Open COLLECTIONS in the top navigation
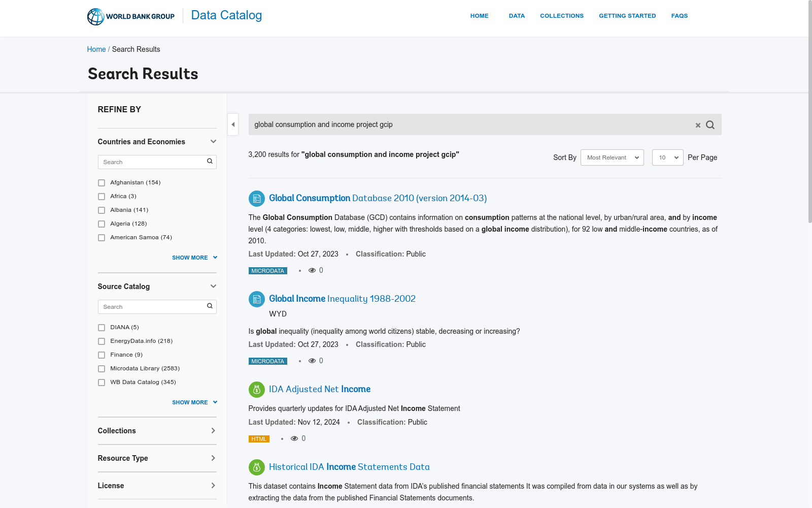Viewport: 812px width, 508px height. (562, 16)
